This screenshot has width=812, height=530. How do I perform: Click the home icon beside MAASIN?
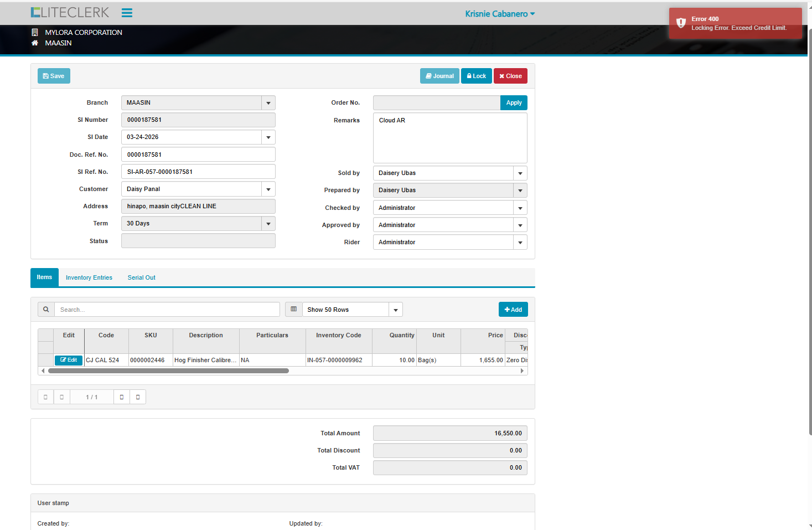tap(35, 43)
